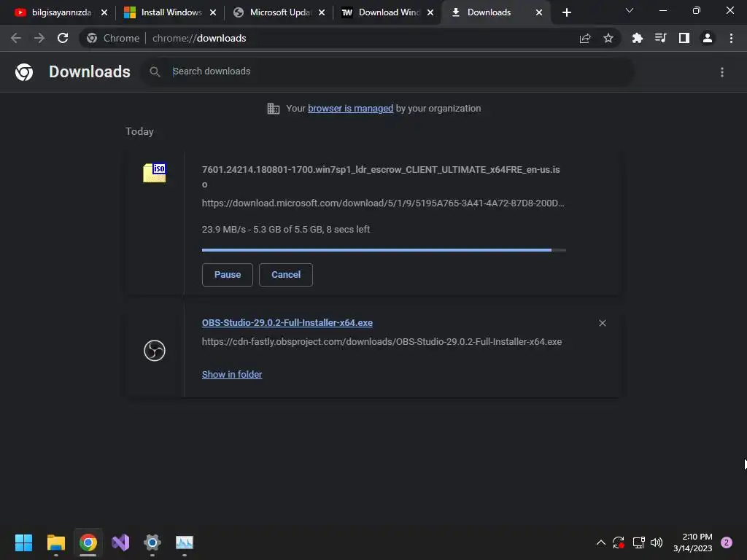Select the Downloads tab
747x560 pixels.
coord(489,12)
